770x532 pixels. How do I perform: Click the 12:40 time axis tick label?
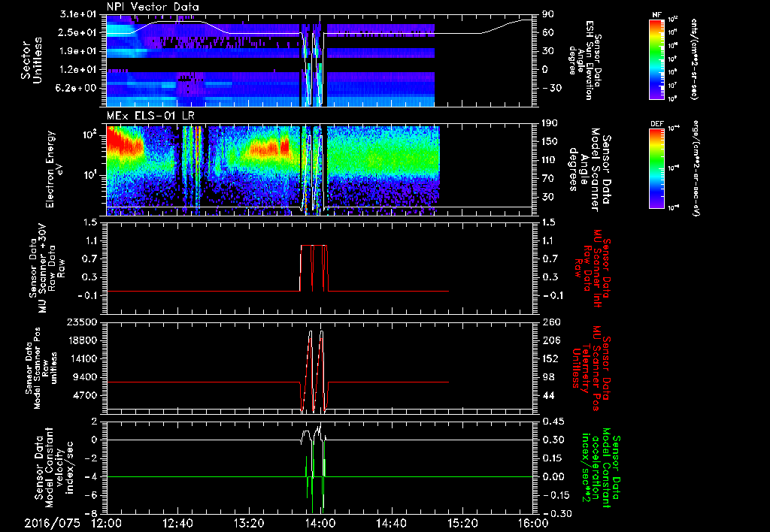(x=177, y=523)
